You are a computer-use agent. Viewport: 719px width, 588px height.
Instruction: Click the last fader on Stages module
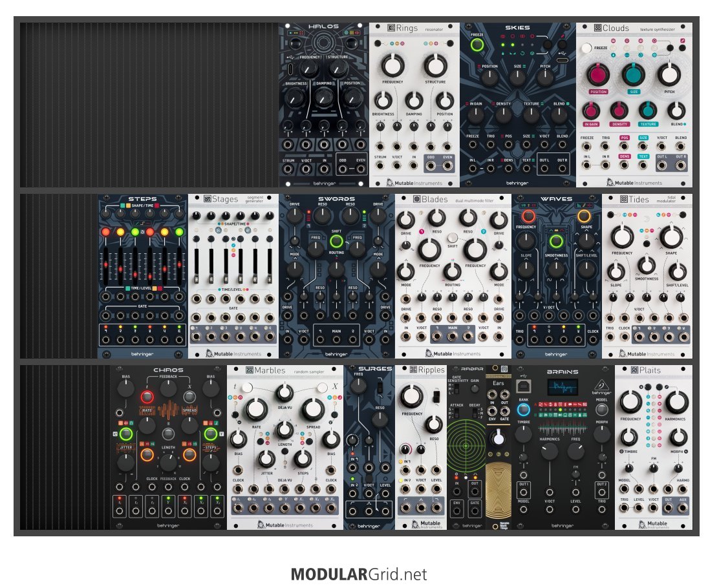point(270,267)
